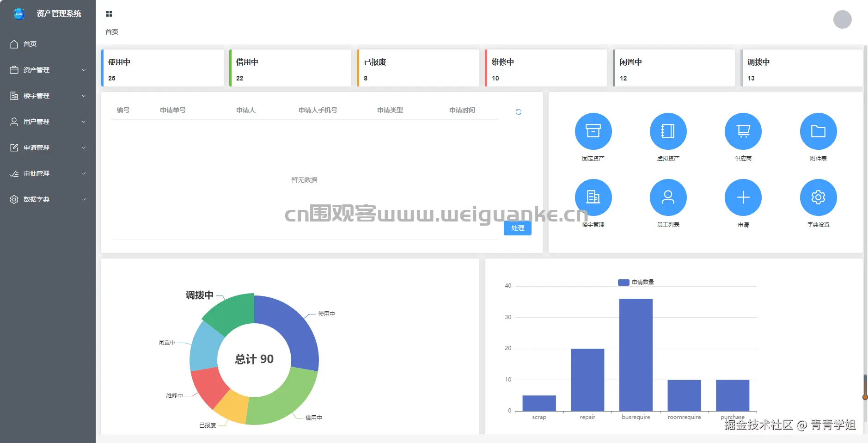Image resolution: width=868 pixels, height=443 pixels.
Task: Open the 调拨中 stat card
Action: coord(802,68)
